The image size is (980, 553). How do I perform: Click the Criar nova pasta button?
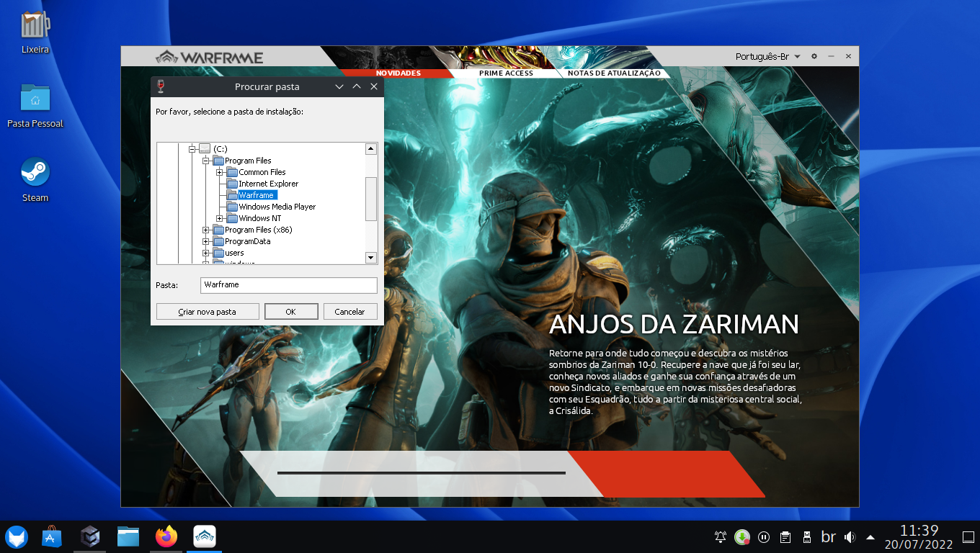208,312
